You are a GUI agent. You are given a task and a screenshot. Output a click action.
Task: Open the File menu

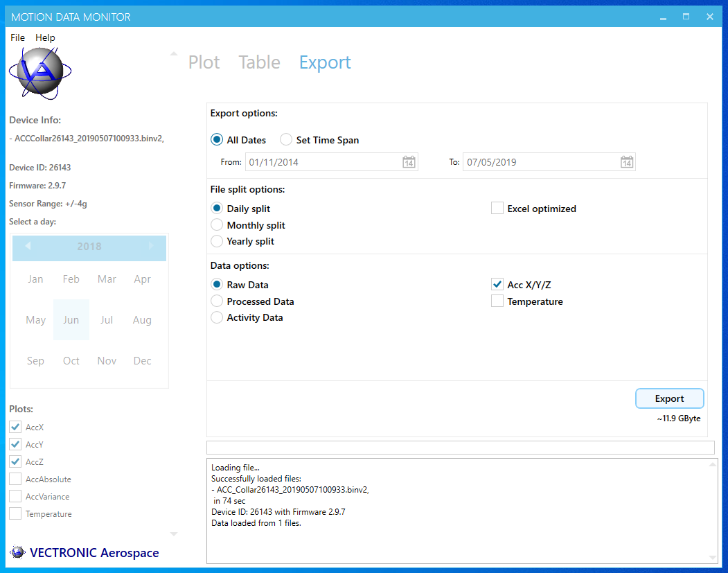tap(17, 37)
